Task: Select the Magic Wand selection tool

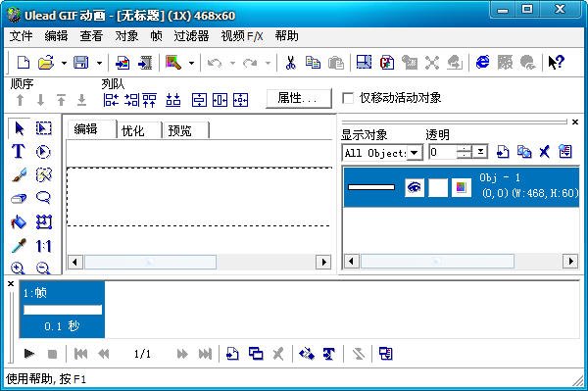Action: [43, 174]
